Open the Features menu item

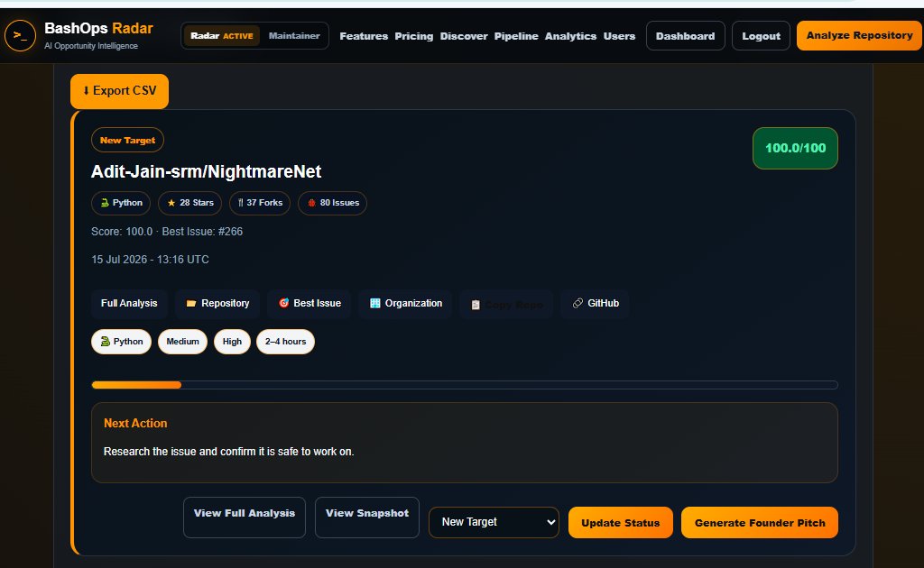pos(364,36)
